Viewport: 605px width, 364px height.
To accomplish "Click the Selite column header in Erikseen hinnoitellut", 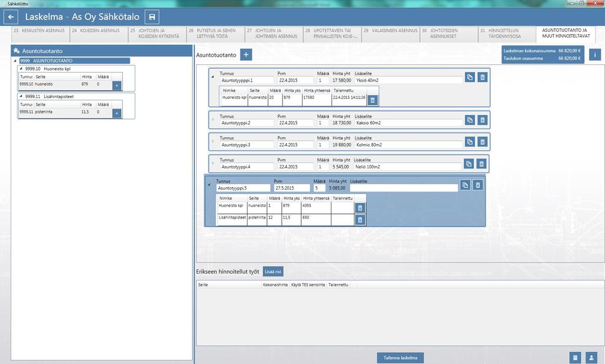I will click(229, 285).
